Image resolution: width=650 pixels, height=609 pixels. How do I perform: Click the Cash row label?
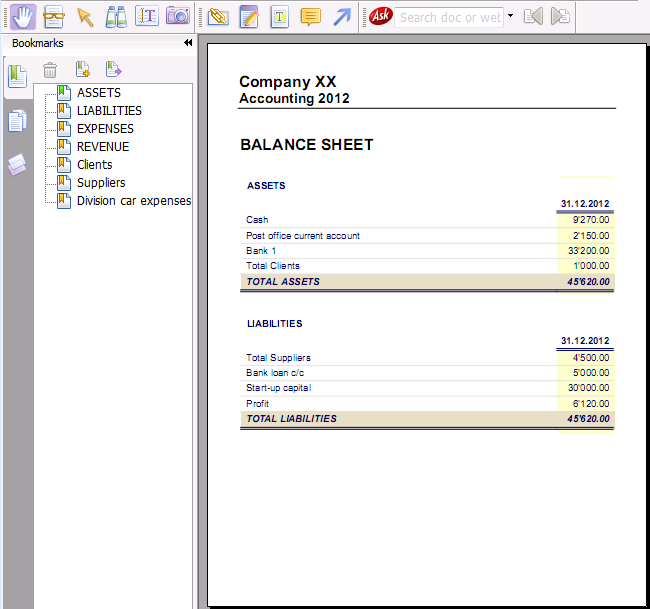257,220
